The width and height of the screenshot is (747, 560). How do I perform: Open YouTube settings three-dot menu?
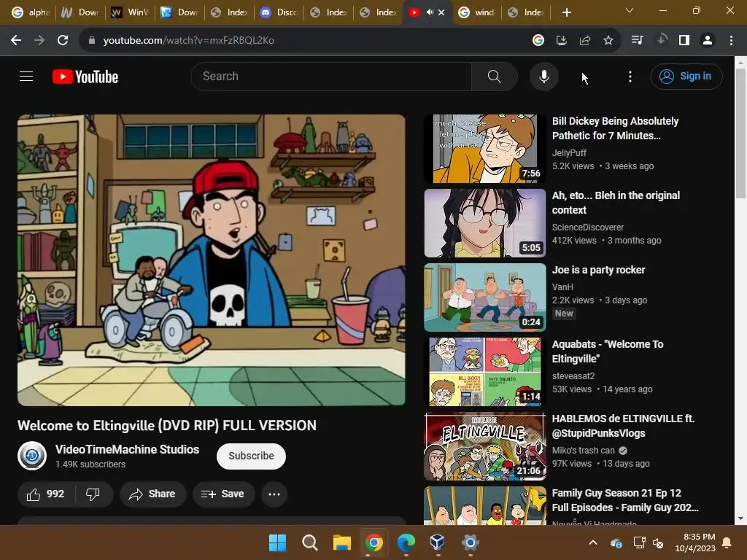[630, 76]
